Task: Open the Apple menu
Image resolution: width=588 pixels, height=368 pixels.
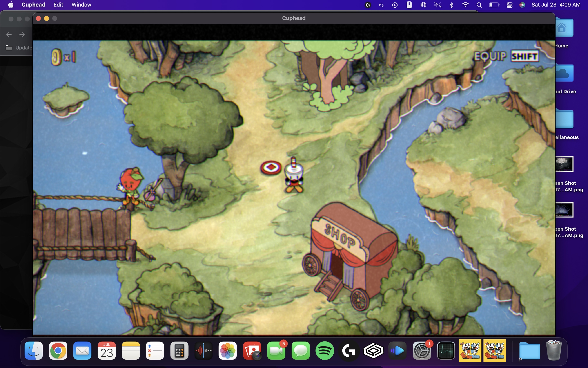Action: 11,5
